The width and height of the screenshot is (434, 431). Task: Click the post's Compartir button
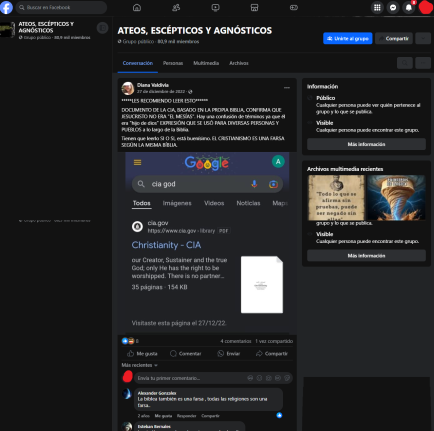(272, 354)
